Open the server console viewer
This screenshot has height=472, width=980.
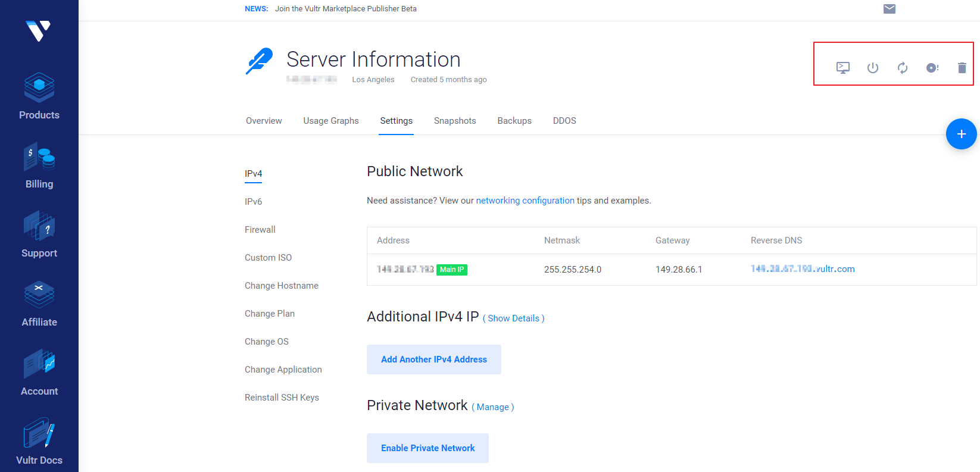[x=843, y=68]
